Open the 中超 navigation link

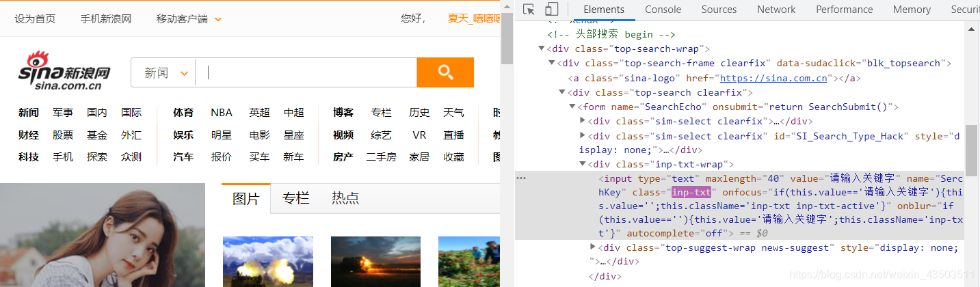[x=293, y=113]
